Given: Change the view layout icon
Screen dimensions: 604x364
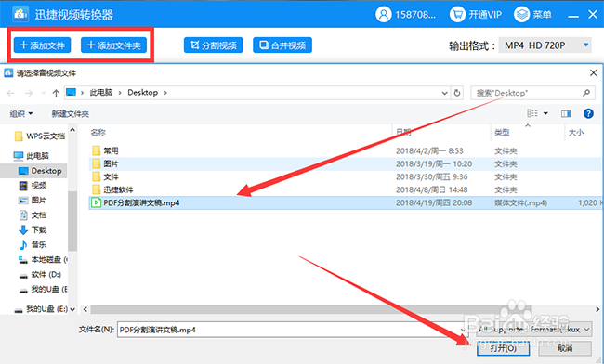Looking at the screenshot, I should 532,113.
